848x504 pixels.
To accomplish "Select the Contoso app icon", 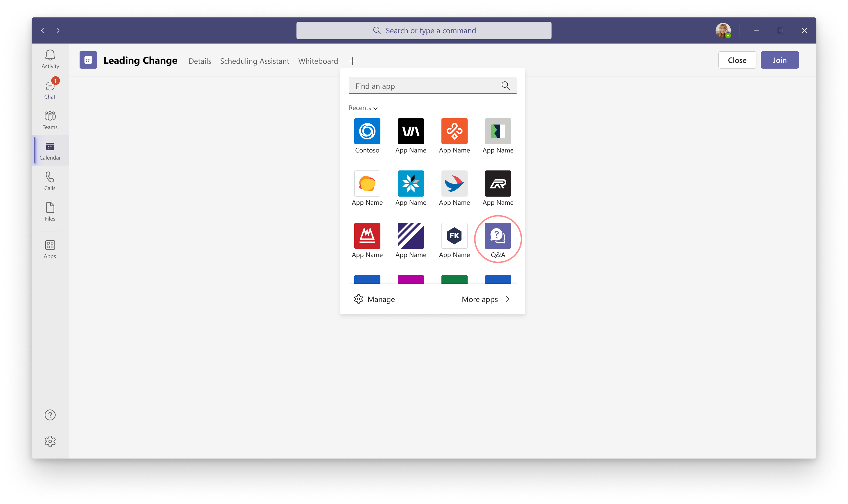I will pyautogui.click(x=367, y=131).
